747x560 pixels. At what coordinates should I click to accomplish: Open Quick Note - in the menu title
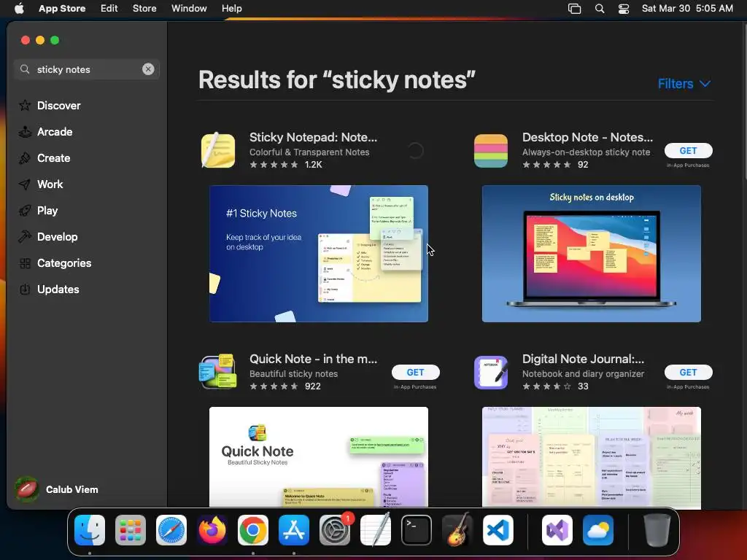click(313, 359)
